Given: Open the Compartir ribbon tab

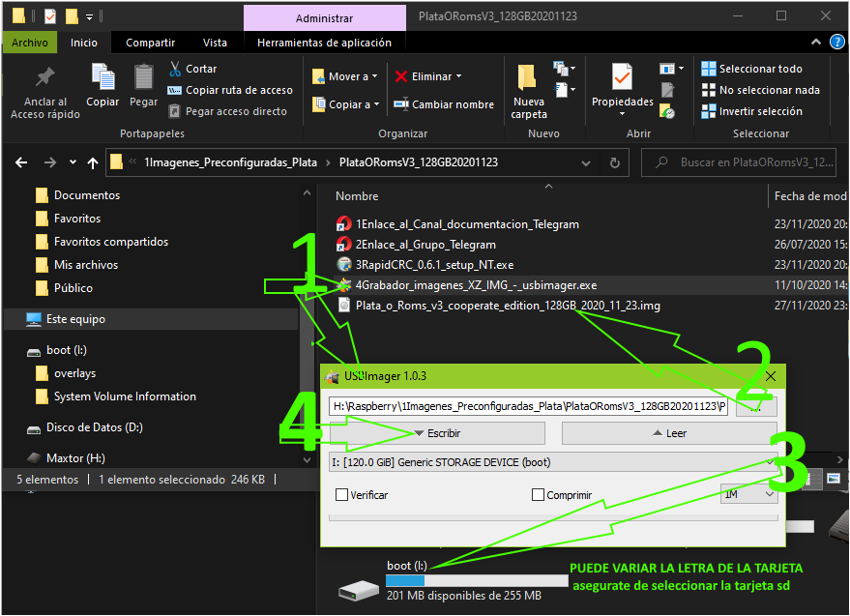Looking at the screenshot, I should 150,43.
